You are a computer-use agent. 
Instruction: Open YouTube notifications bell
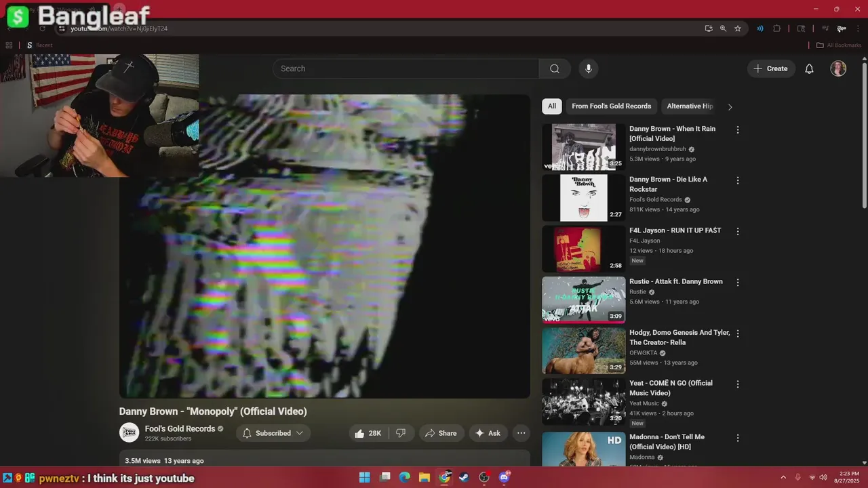809,68
